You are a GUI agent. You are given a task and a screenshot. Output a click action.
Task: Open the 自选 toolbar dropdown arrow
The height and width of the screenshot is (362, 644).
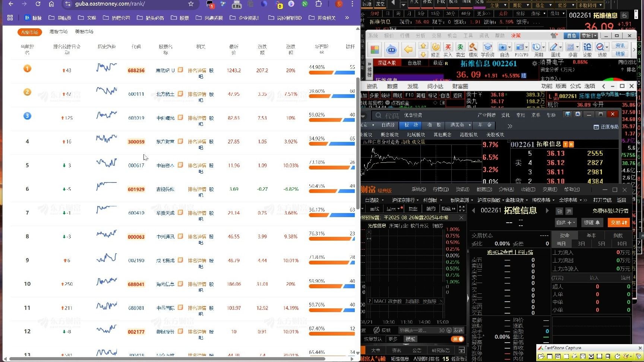click(509, 47)
